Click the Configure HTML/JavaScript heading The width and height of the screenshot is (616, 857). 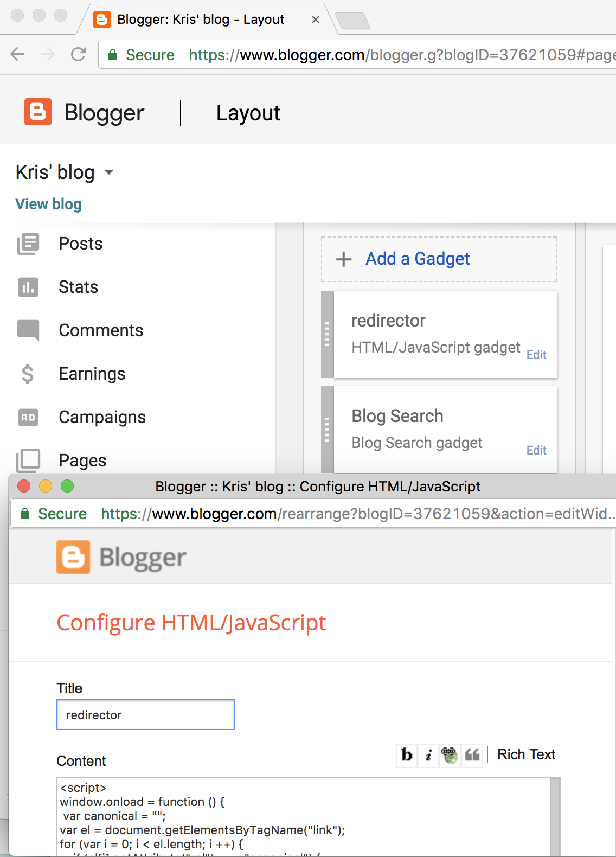pyautogui.click(x=191, y=623)
